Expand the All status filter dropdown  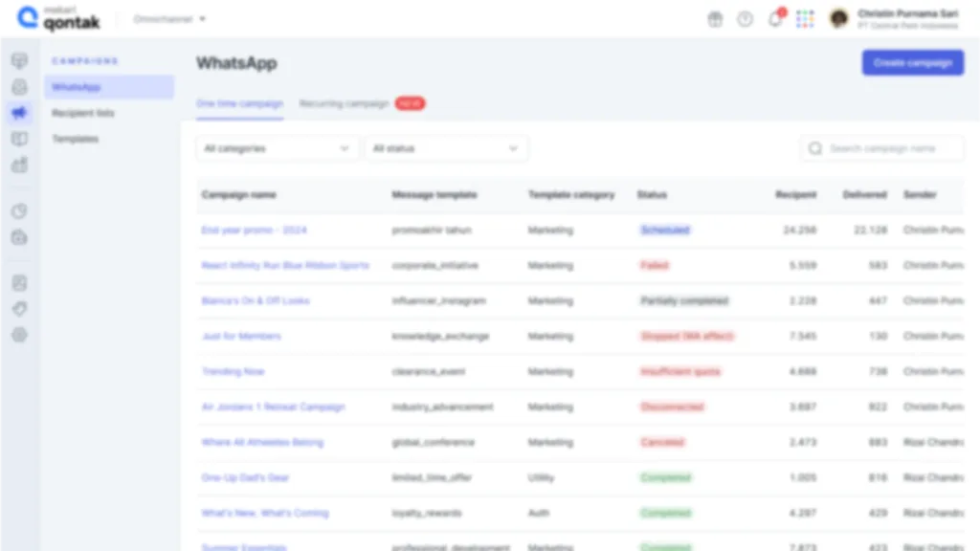(x=446, y=148)
